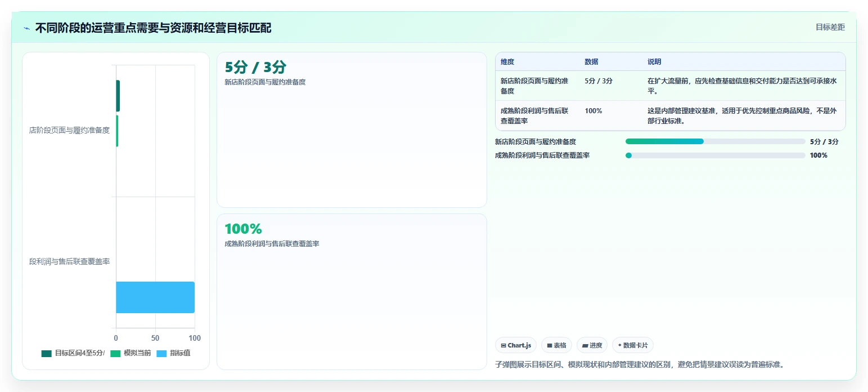Click the 成熟阶段利润与售后联查覆盖率 progress bar
Screen dimensions: 868x392
click(x=716, y=155)
